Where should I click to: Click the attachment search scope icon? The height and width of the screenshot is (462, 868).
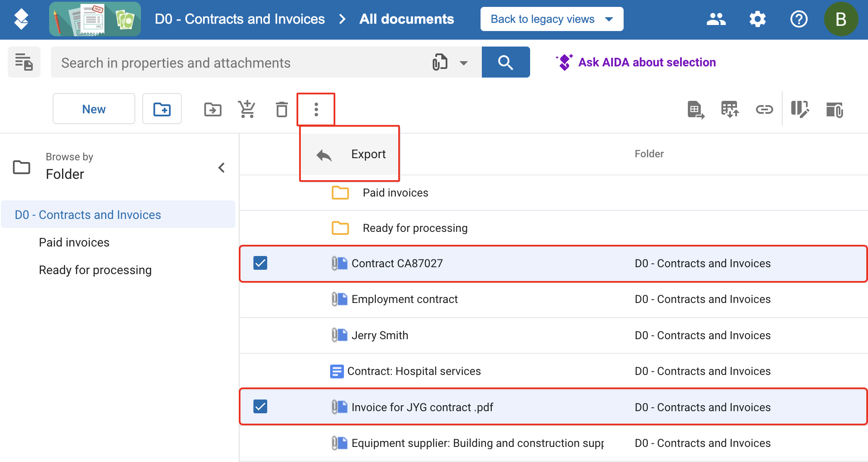440,62
